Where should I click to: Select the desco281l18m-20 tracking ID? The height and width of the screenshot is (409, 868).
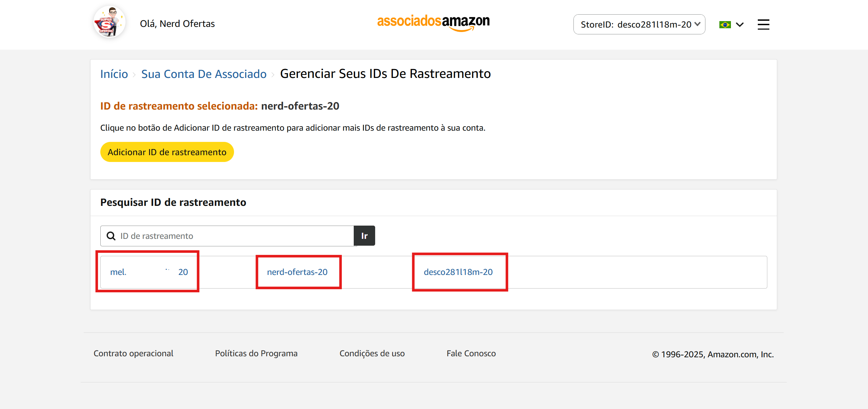458,272
